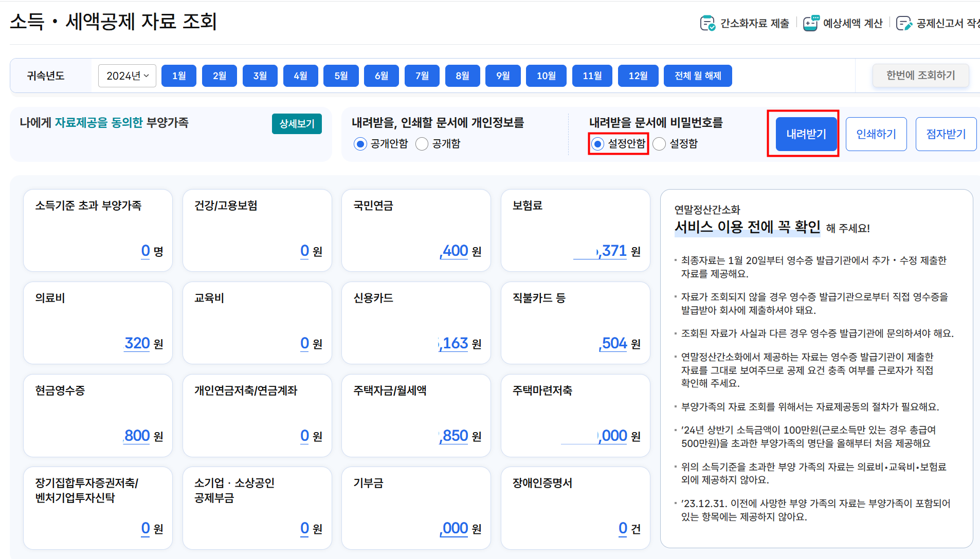Open the 주택마련저축 amount link

click(594, 436)
